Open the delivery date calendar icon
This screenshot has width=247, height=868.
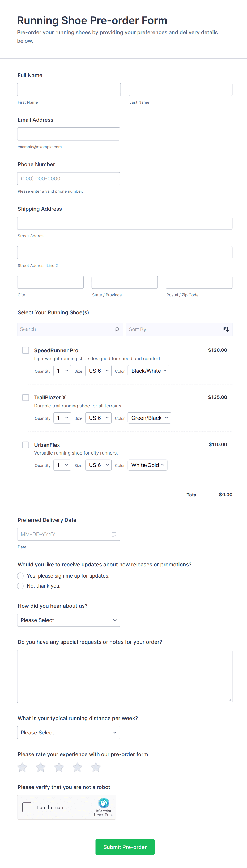[x=114, y=534]
